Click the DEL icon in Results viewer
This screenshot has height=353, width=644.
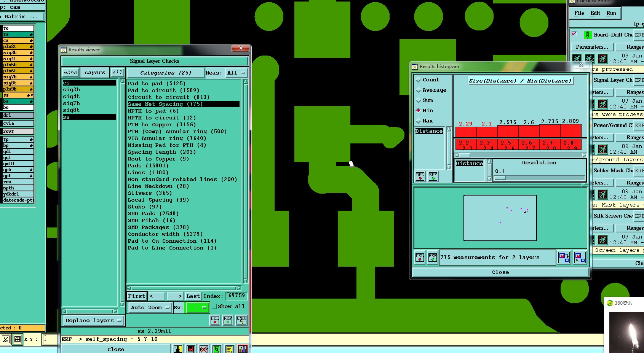(x=215, y=320)
